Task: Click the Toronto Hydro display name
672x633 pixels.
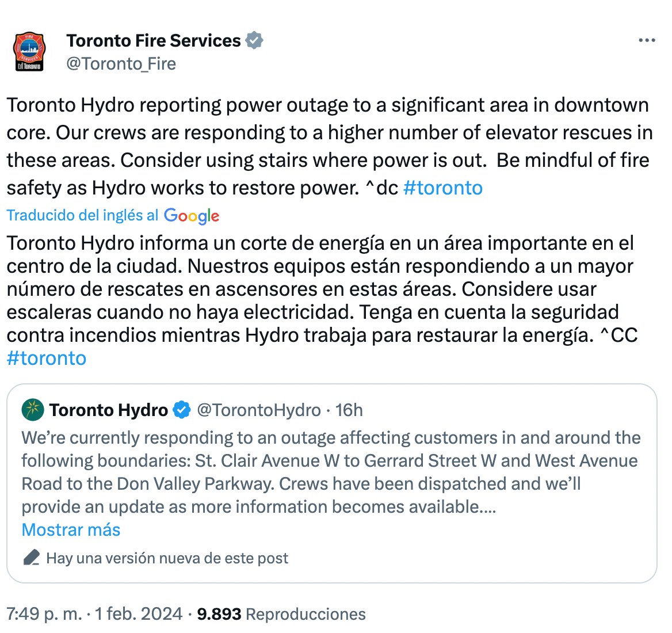Action: (109, 410)
